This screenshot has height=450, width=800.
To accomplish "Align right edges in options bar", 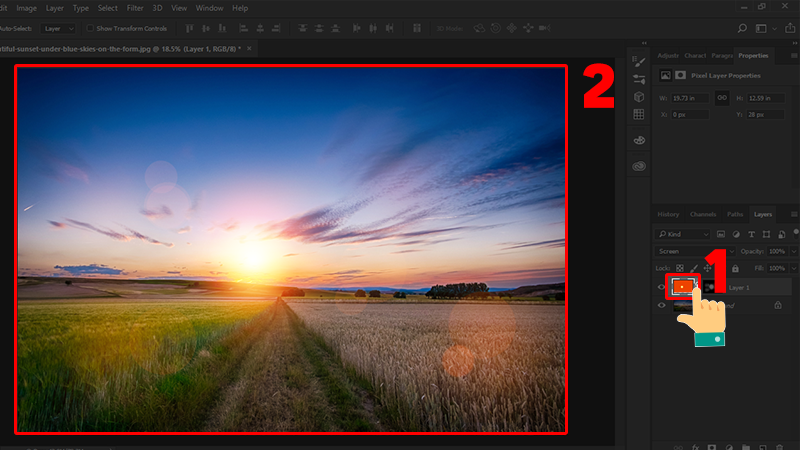I will 276,29.
